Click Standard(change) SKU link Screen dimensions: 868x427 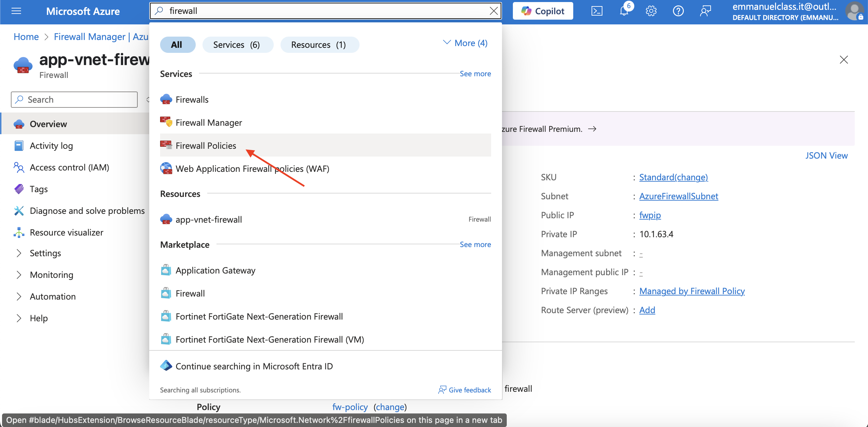pyautogui.click(x=673, y=177)
